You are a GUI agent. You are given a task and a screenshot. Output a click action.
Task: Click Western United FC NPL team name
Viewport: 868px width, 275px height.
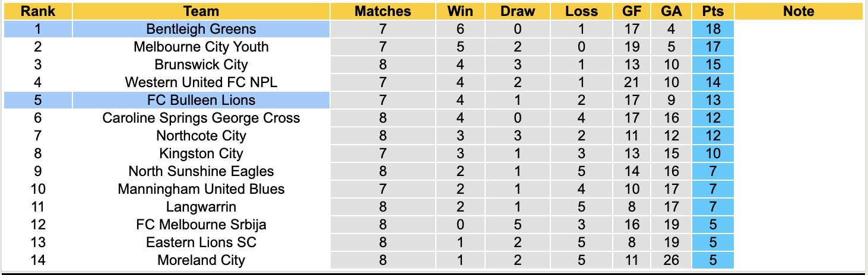pos(201,82)
